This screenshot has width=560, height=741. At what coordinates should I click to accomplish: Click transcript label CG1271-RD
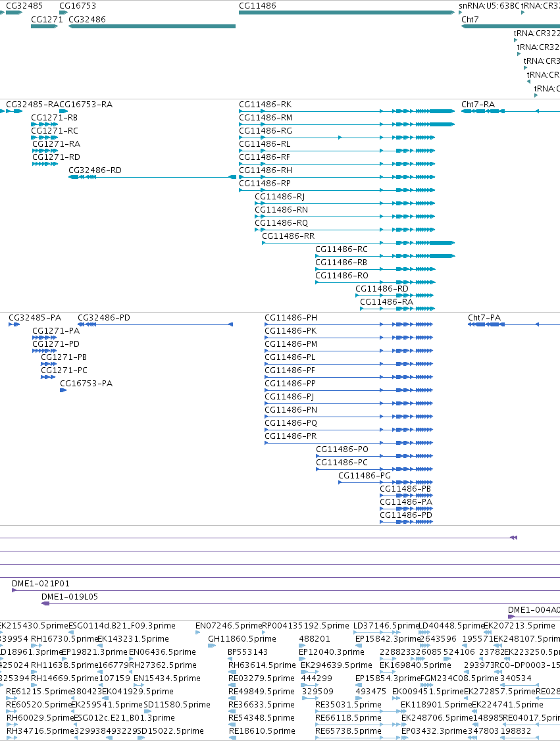point(56,157)
